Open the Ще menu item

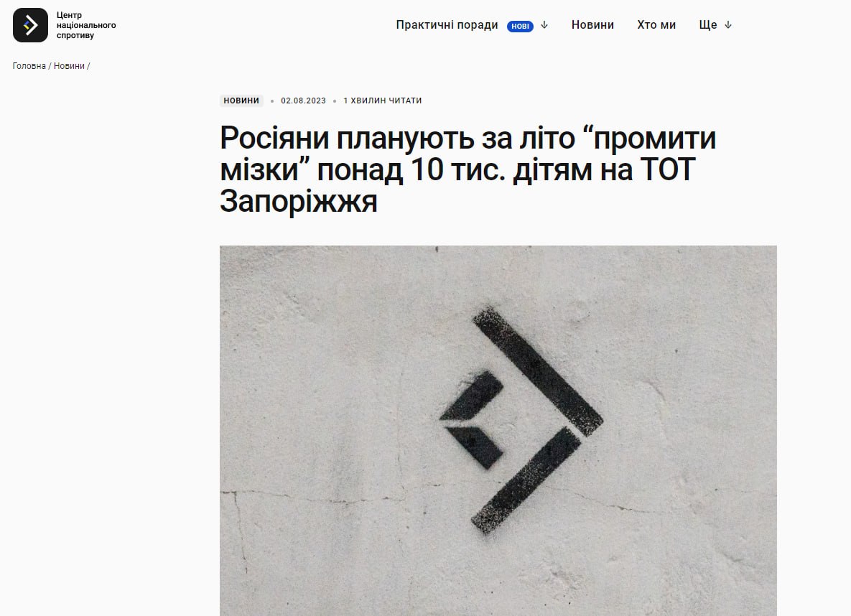tap(707, 25)
